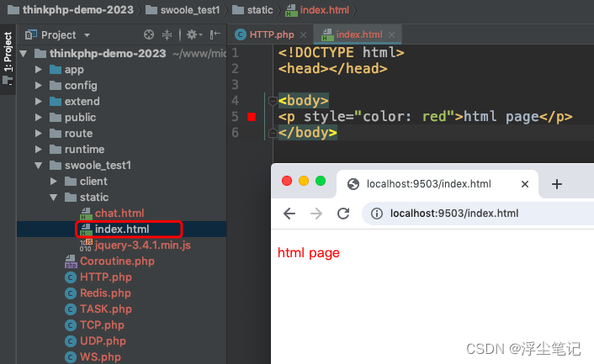Select UDP.php in the project tree
594x364 pixels.
point(95,341)
